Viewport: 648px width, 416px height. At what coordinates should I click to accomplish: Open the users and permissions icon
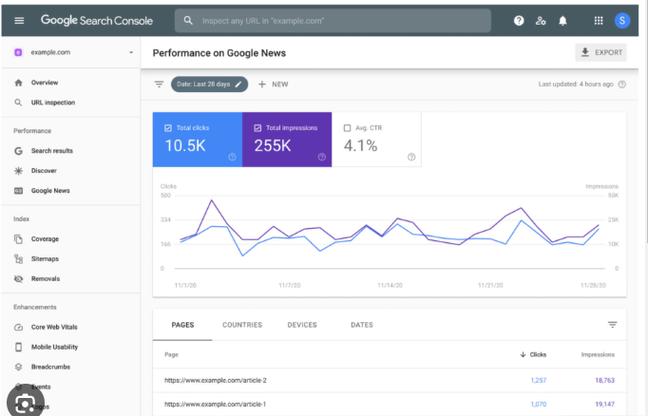click(x=541, y=20)
